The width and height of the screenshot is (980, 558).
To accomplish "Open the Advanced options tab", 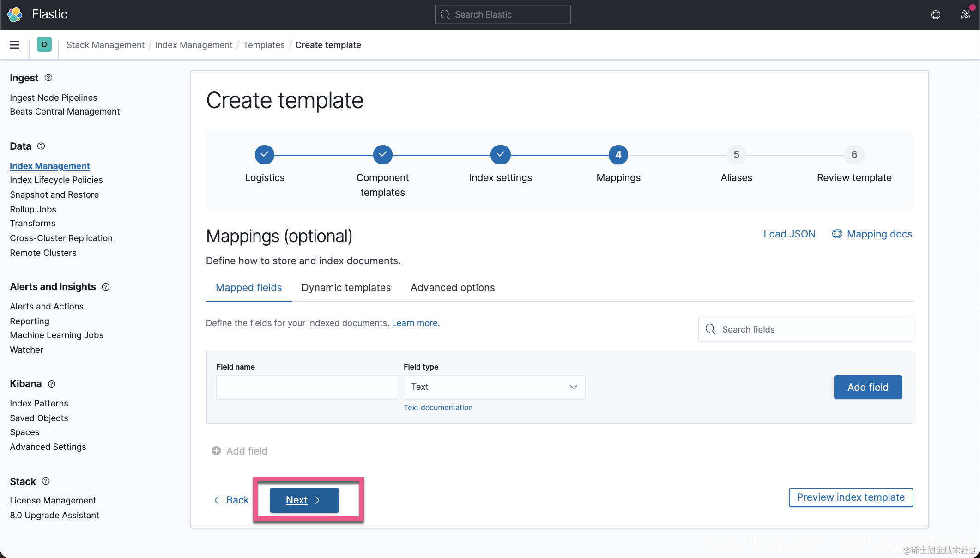I will click(453, 287).
